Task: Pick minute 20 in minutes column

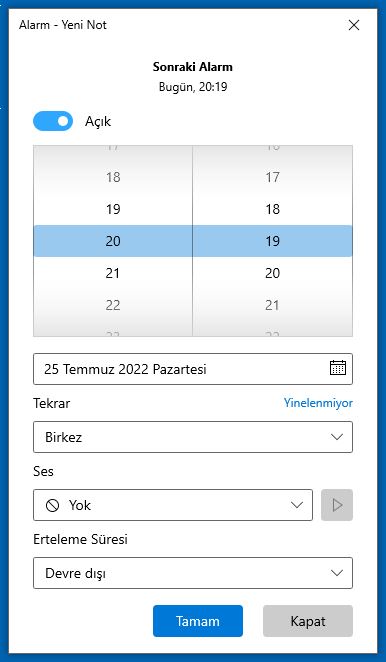Action: 272,273
